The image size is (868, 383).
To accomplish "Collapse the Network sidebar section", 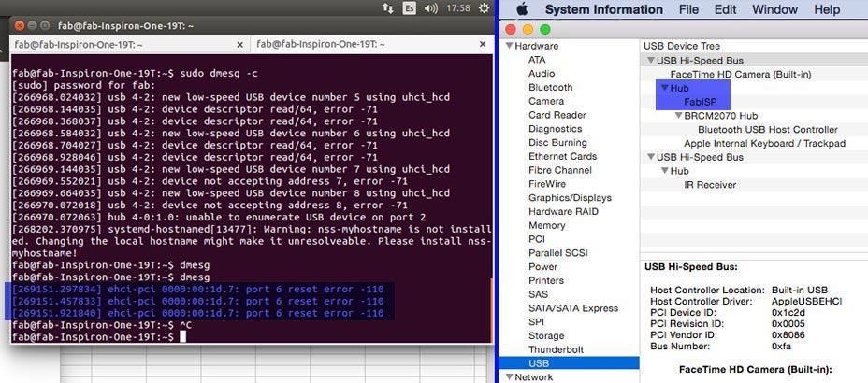I will tap(509, 376).
